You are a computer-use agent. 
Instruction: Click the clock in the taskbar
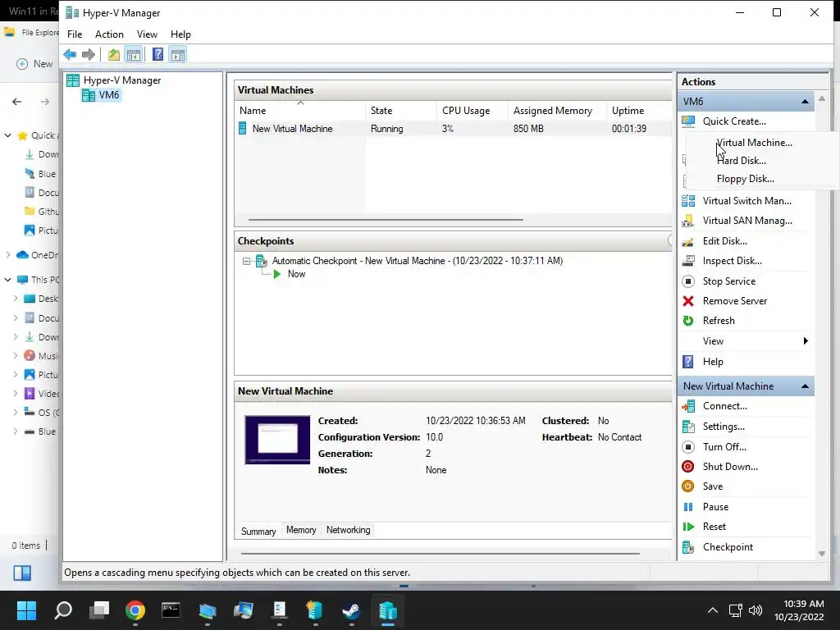click(799, 610)
